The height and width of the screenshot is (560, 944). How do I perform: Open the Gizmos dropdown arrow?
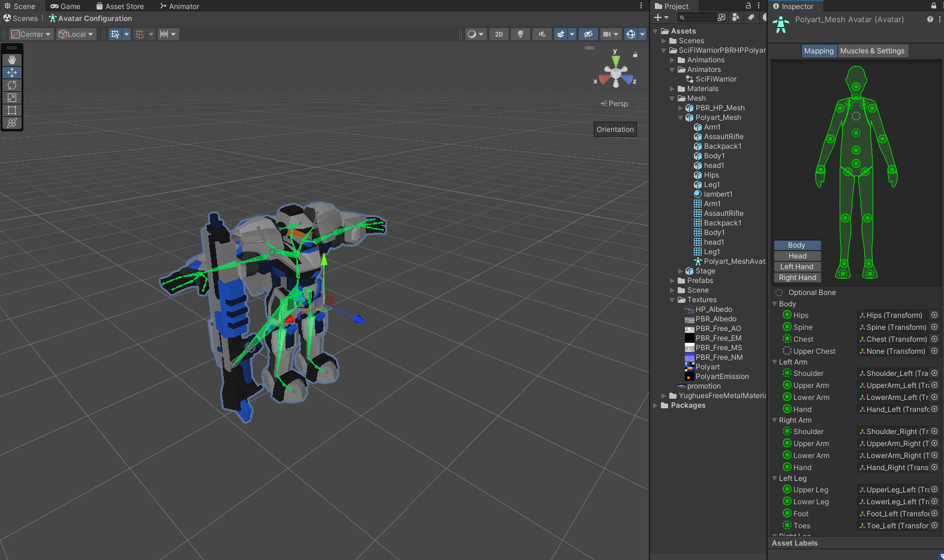tap(642, 34)
